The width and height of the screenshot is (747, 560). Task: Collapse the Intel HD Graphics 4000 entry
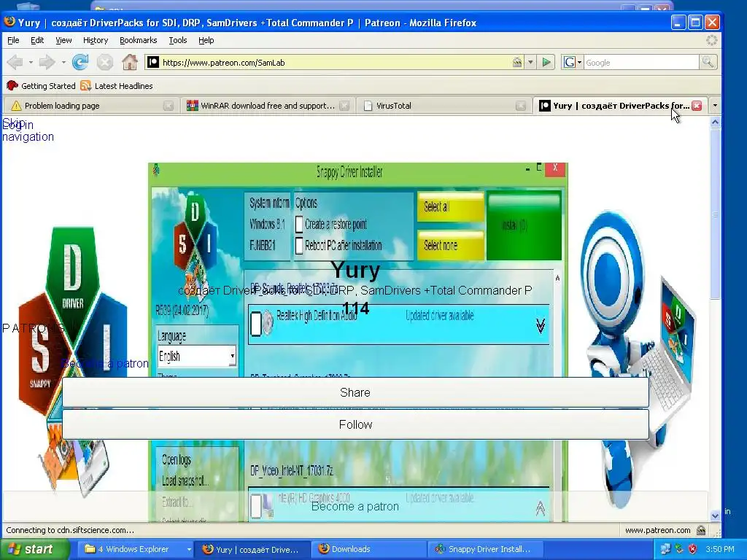pos(540,508)
